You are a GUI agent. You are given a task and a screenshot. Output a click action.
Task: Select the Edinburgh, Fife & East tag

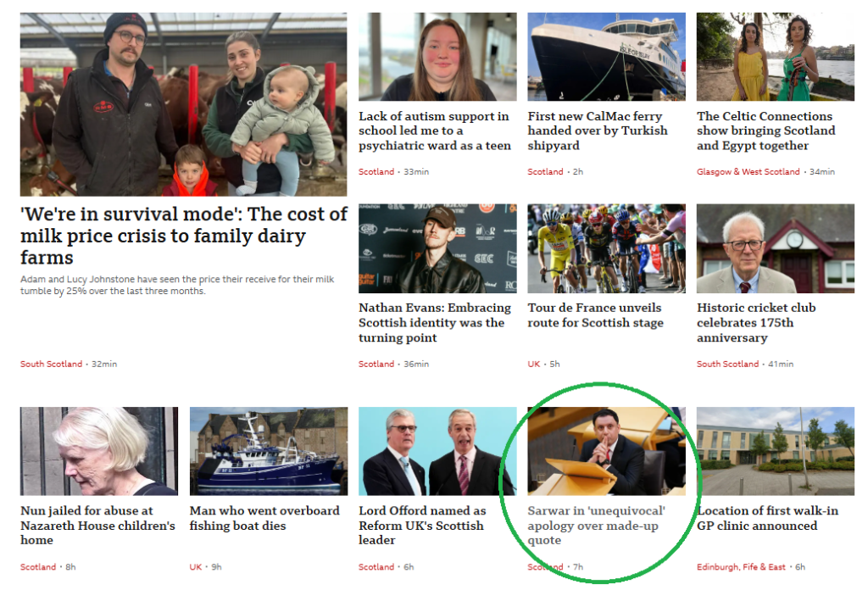(741, 567)
